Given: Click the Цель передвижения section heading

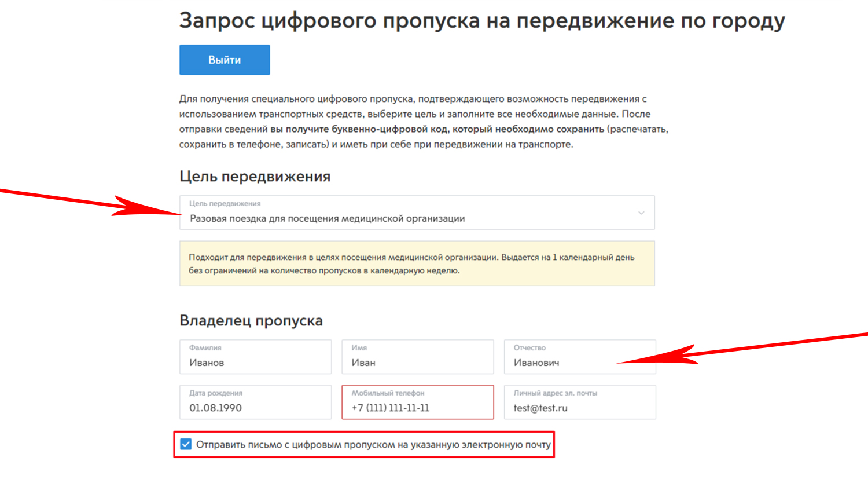Looking at the screenshot, I should [x=255, y=176].
